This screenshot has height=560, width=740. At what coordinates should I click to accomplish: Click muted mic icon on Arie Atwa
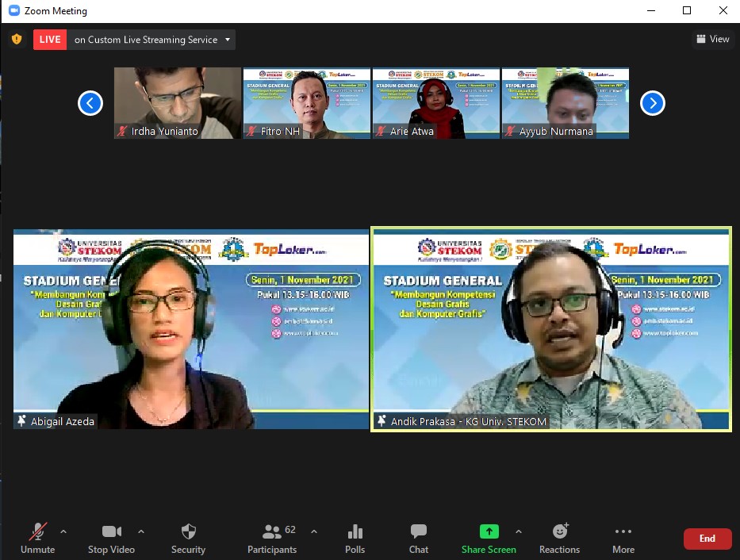[x=381, y=131]
